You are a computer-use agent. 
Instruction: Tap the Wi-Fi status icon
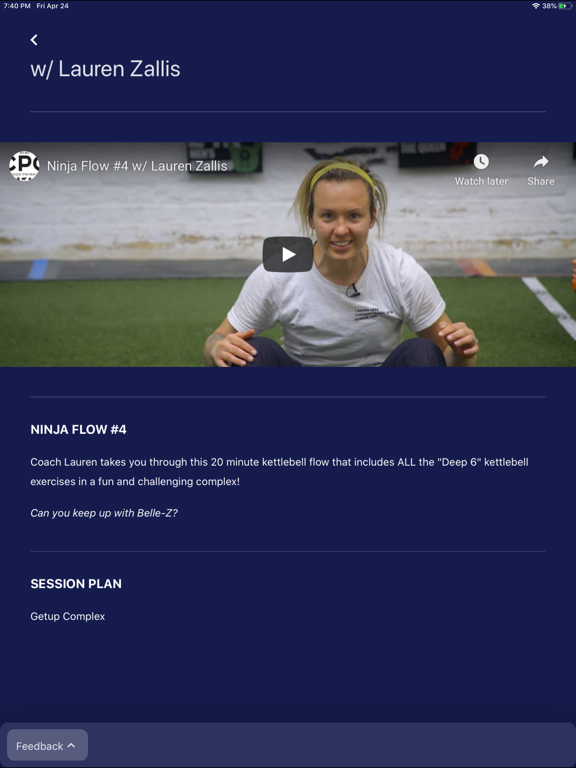point(536,6)
